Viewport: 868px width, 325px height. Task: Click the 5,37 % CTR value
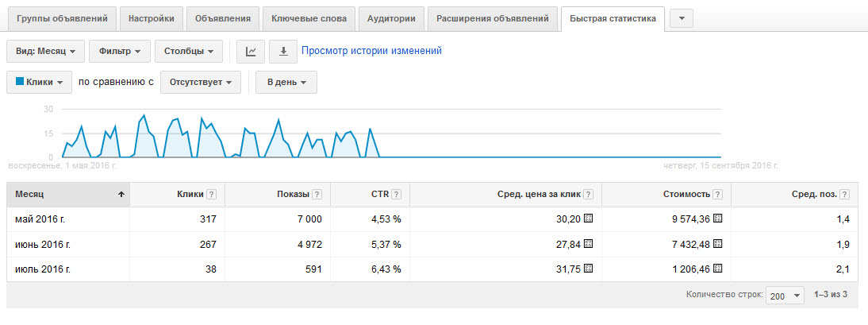(x=386, y=244)
